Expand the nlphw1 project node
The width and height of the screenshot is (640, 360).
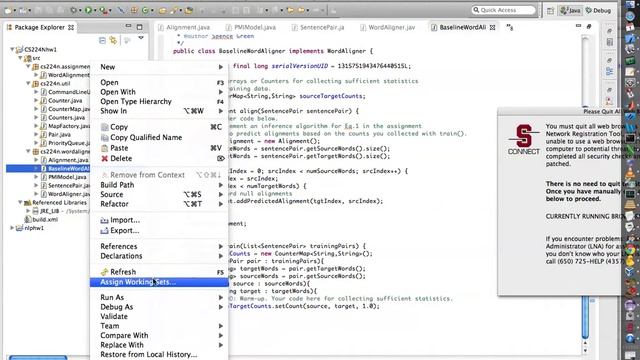(x=12, y=228)
